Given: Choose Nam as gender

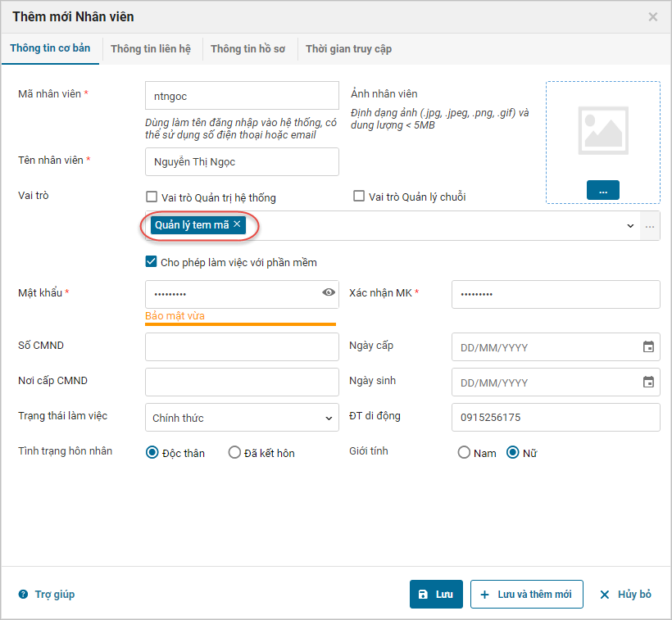Looking at the screenshot, I should pos(464,453).
